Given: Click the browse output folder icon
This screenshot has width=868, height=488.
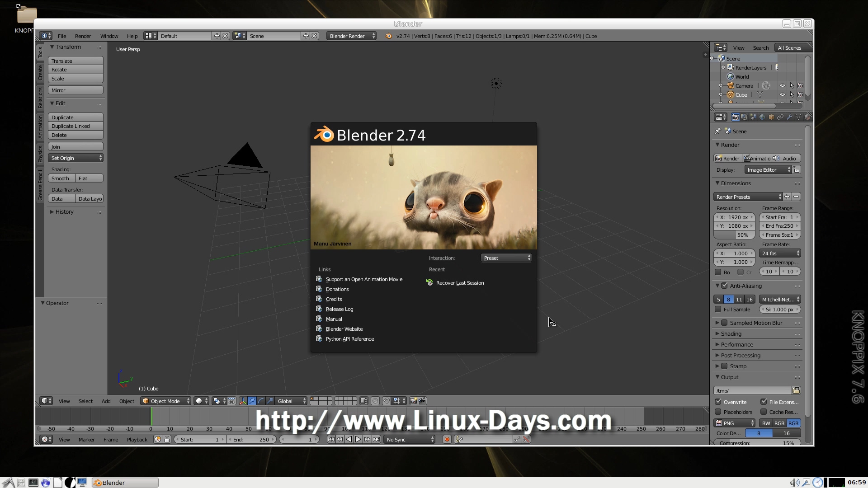Looking at the screenshot, I should coord(796,390).
